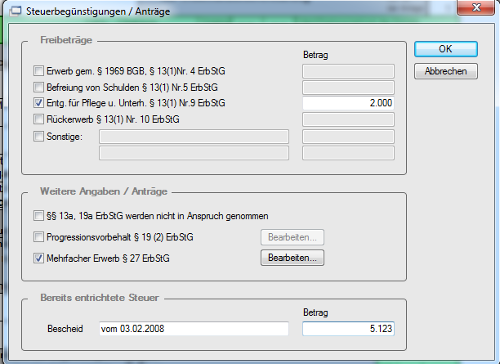Enable the Sonstige checkbox
Screen dimensions: 500x364
click(38, 136)
